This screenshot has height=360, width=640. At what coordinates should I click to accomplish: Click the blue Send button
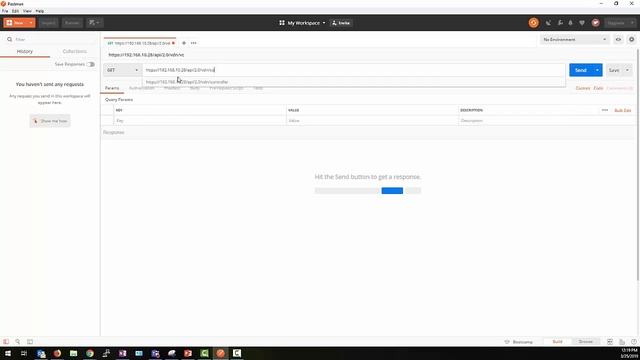pos(580,70)
